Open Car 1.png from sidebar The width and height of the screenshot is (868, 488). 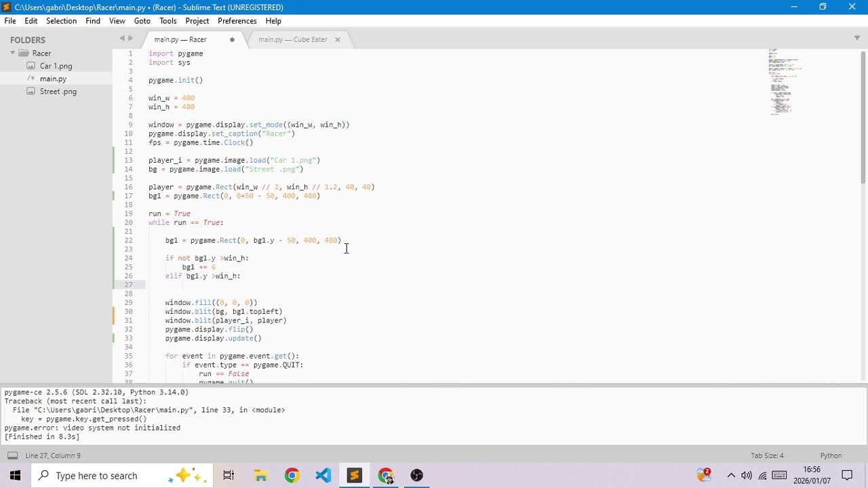click(56, 66)
